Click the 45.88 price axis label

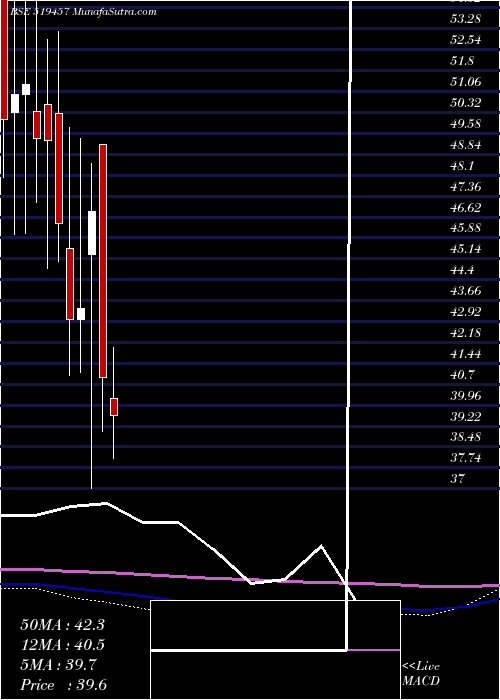click(x=466, y=228)
